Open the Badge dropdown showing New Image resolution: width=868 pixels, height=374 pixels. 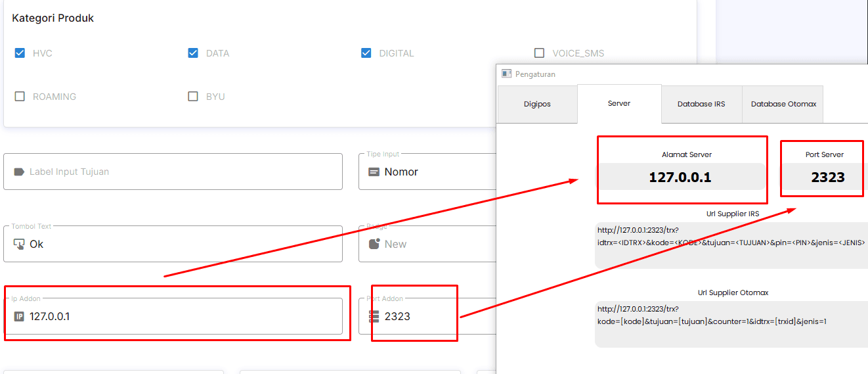[427, 244]
